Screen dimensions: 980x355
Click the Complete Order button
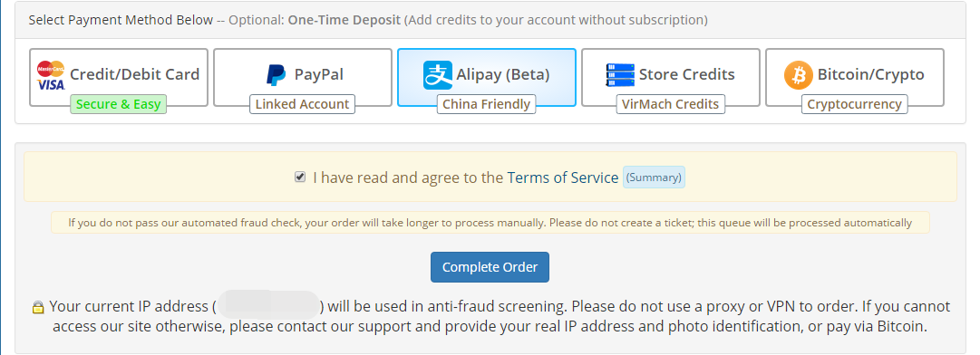click(x=490, y=267)
